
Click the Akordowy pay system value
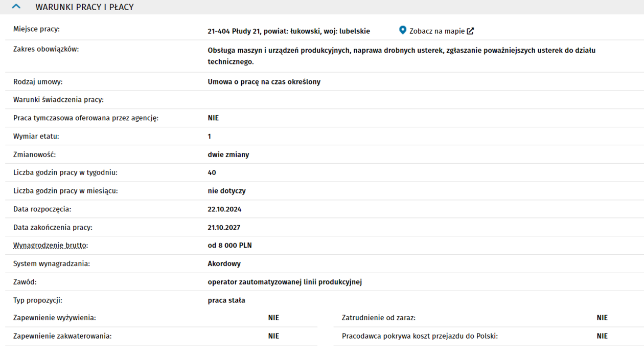coord(224,264)
